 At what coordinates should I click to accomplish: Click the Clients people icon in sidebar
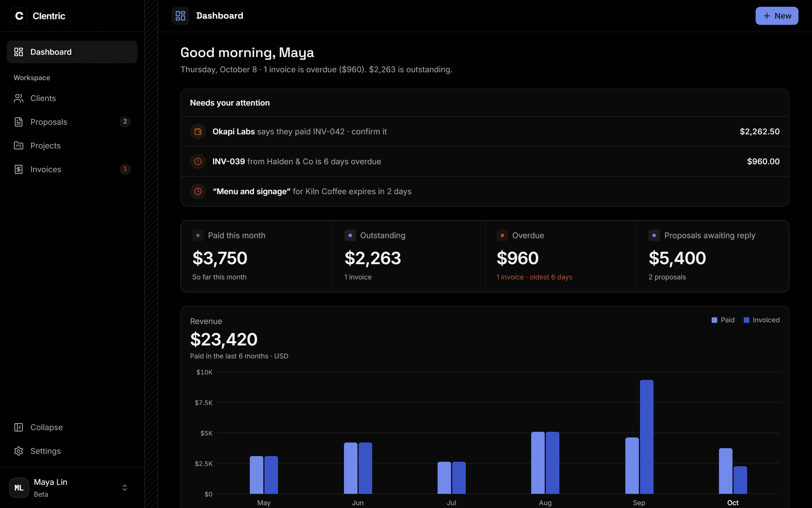tap(18, 98)
